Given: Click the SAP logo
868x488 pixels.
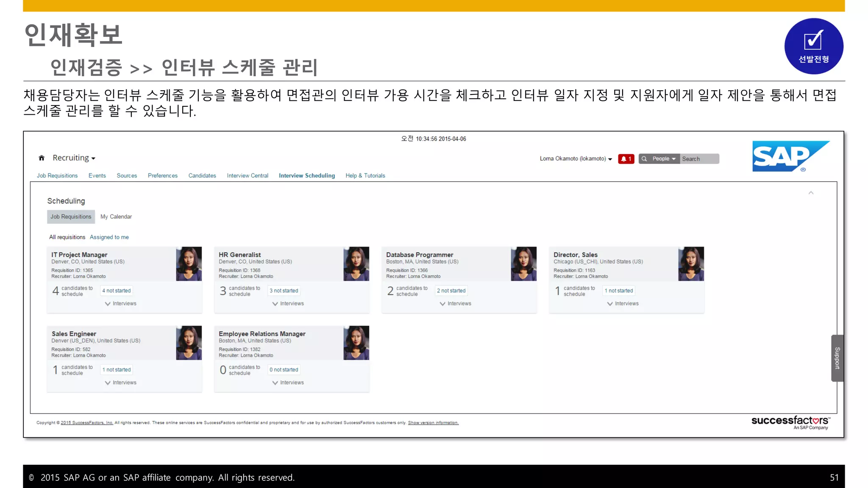Looking at the screenshot, I should 791,156.
